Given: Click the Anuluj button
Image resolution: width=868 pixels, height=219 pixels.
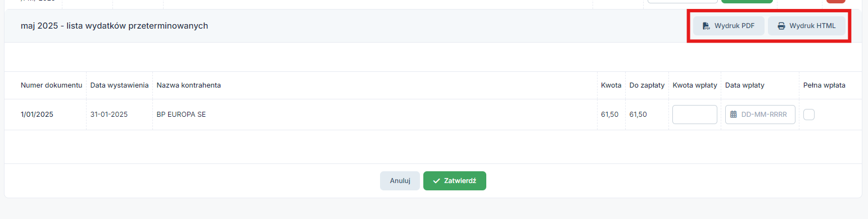Looking at the screenshot, I should pos(400,181).
